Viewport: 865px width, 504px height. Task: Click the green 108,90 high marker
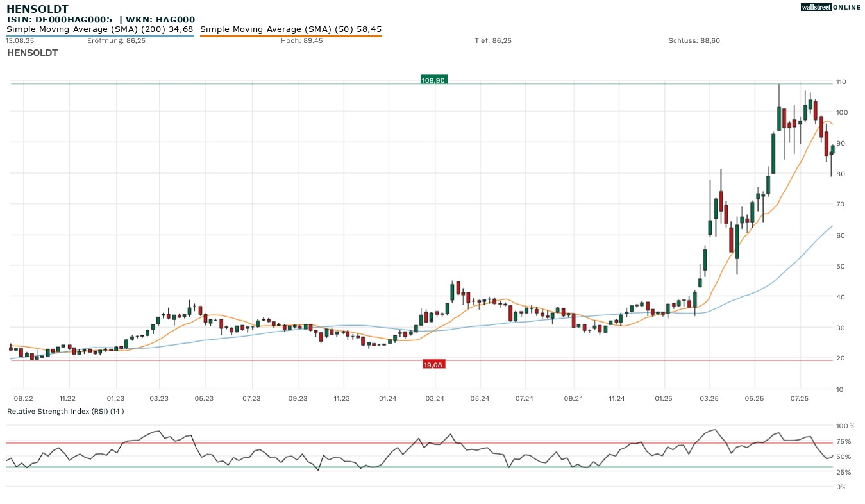(x=433, y=80)
